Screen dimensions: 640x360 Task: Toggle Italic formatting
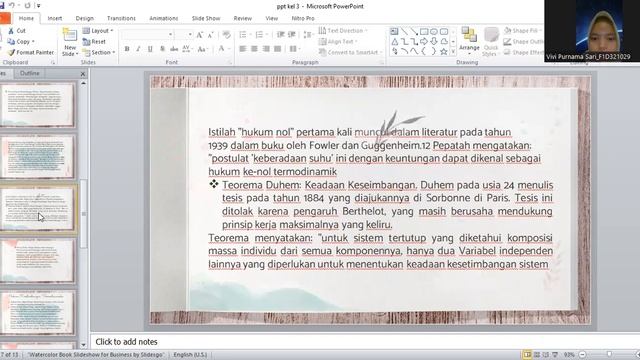click(138, 49)
